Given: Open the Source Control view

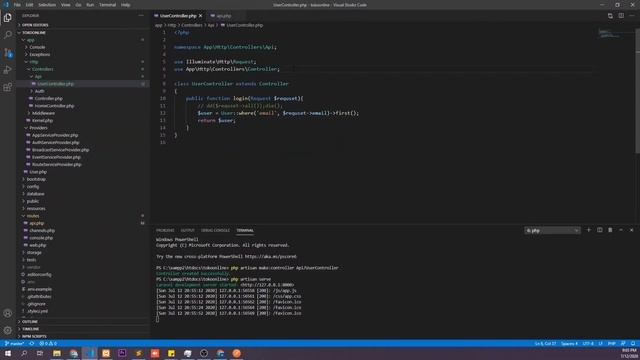Looking at the screenshot, I should [8, 52].
